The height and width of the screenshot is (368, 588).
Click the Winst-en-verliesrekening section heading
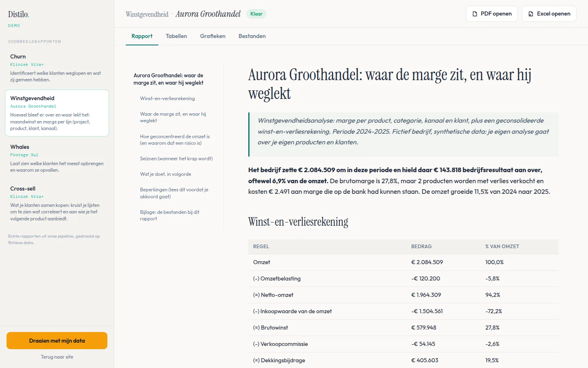coord(298,222)
